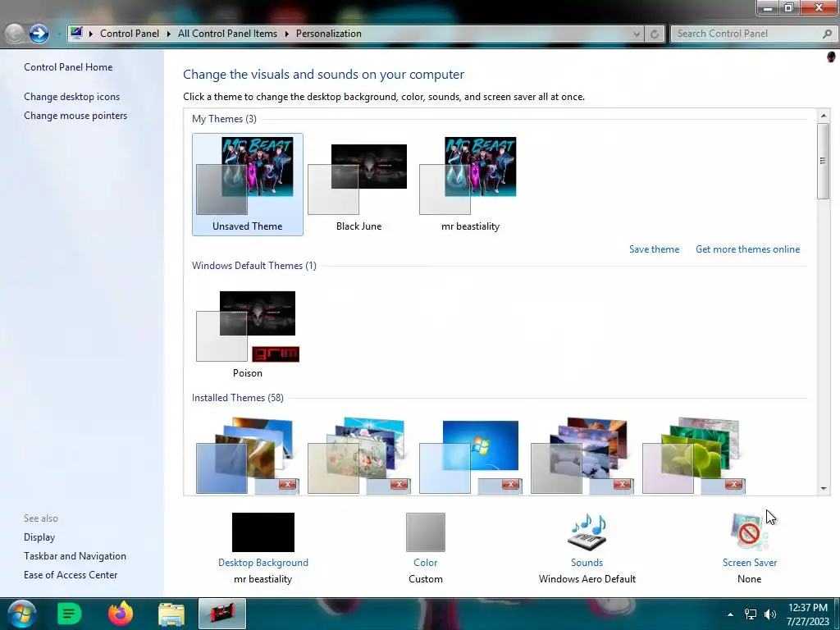Open File Explorer from the taskbar
Viewport: 840px width, 630px height.
point(171,614)
